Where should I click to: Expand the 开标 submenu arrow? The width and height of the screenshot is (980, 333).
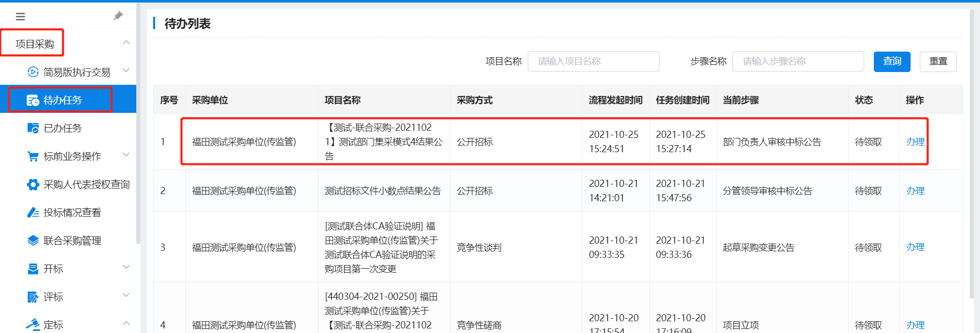pyautogui.click(x=126, y=268)
